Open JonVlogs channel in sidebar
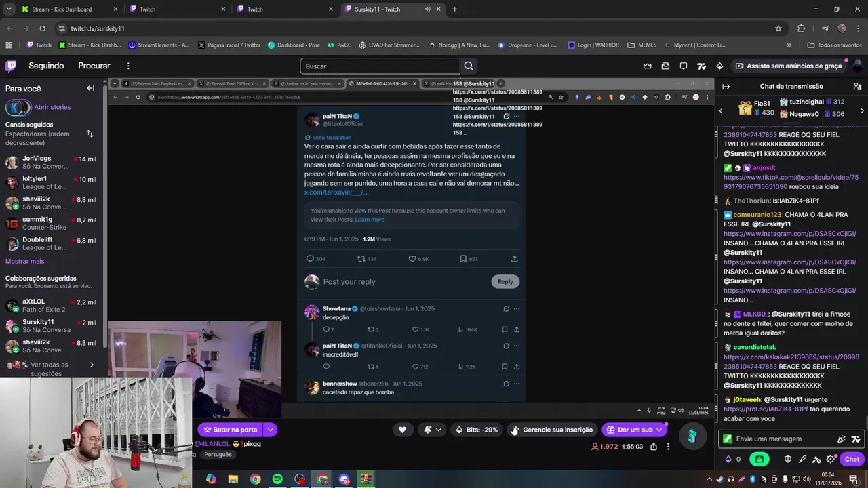868x488 pixels. coord(51,162)
